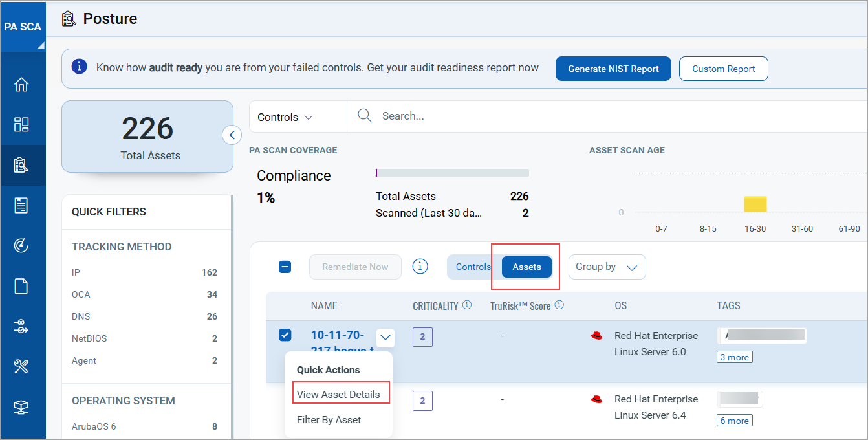Image resolution: width=868 pixels, height=440 pixels.
Task: Click info icon next to CRITICALITY header
Action: point(467,305)
